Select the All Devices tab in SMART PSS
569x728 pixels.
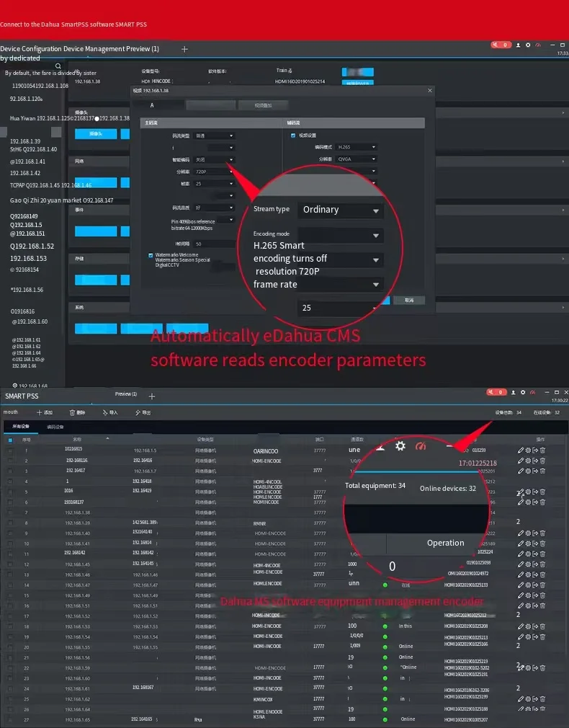point(20,426)
